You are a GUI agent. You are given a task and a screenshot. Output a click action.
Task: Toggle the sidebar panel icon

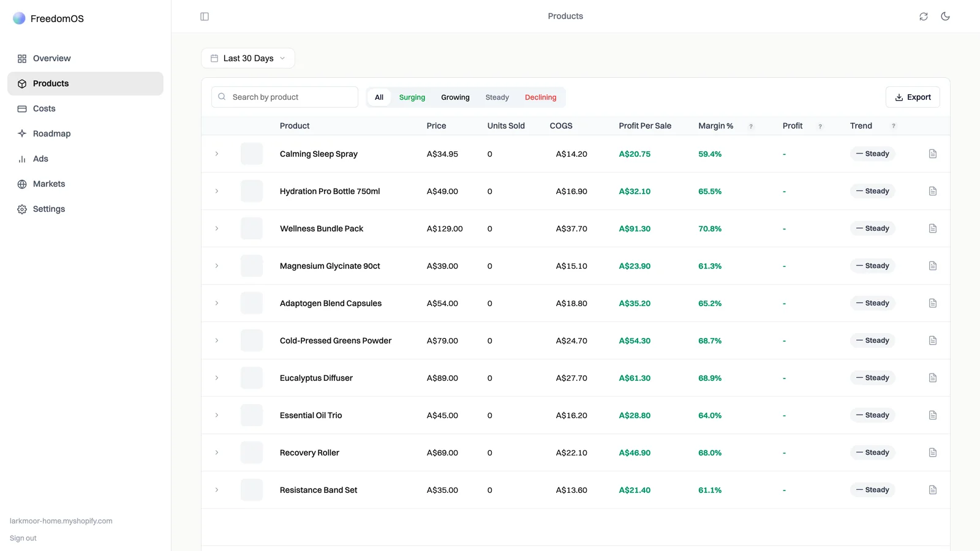pos(205,17)
